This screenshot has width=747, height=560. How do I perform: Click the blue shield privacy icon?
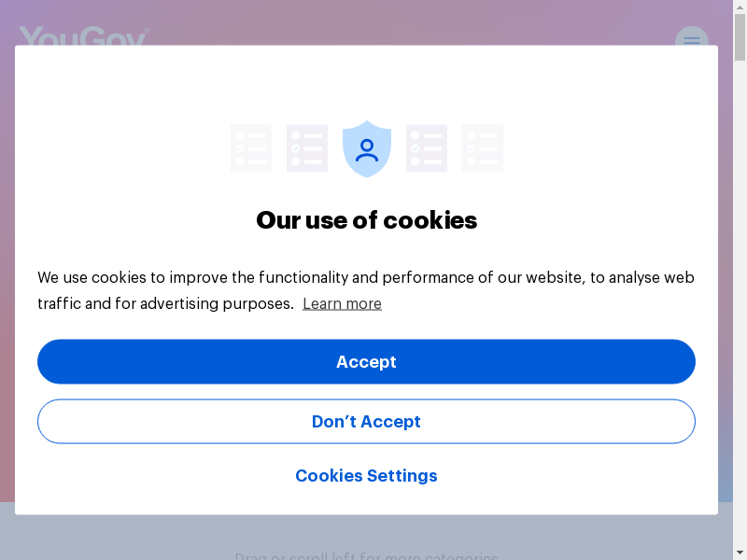click(x=367, y=148)
